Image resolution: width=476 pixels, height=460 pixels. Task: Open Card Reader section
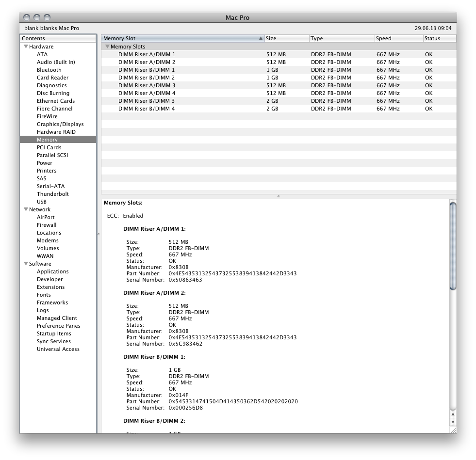pyautogui.click(x=53, y=78)
